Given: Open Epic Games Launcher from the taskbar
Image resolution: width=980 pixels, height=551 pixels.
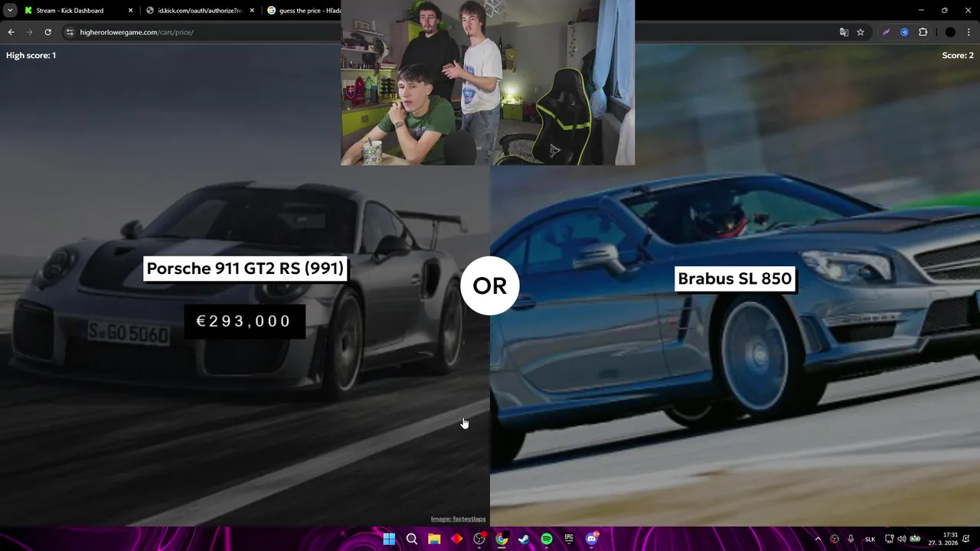Looking at the screenshot, I should tap(569, 539).
